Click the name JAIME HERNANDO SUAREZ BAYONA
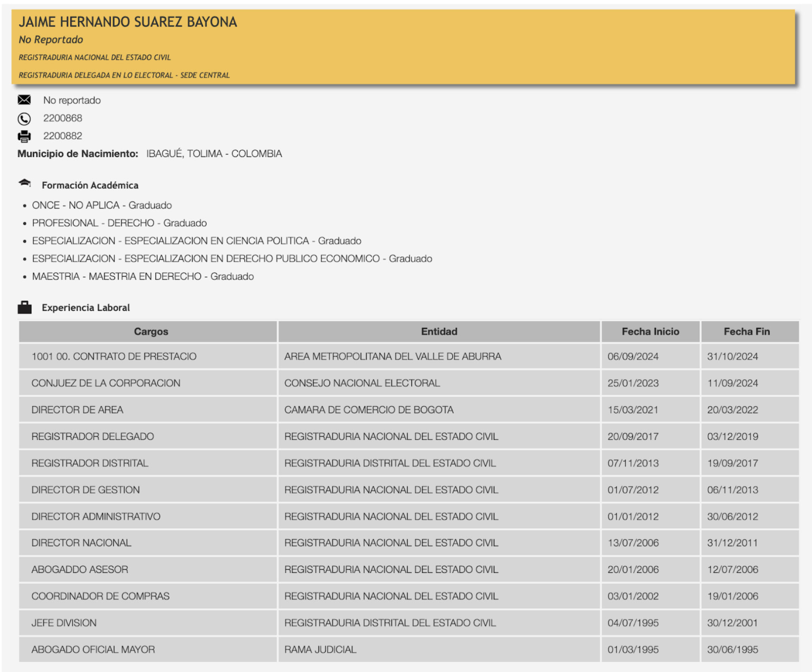 coord(129,22)
